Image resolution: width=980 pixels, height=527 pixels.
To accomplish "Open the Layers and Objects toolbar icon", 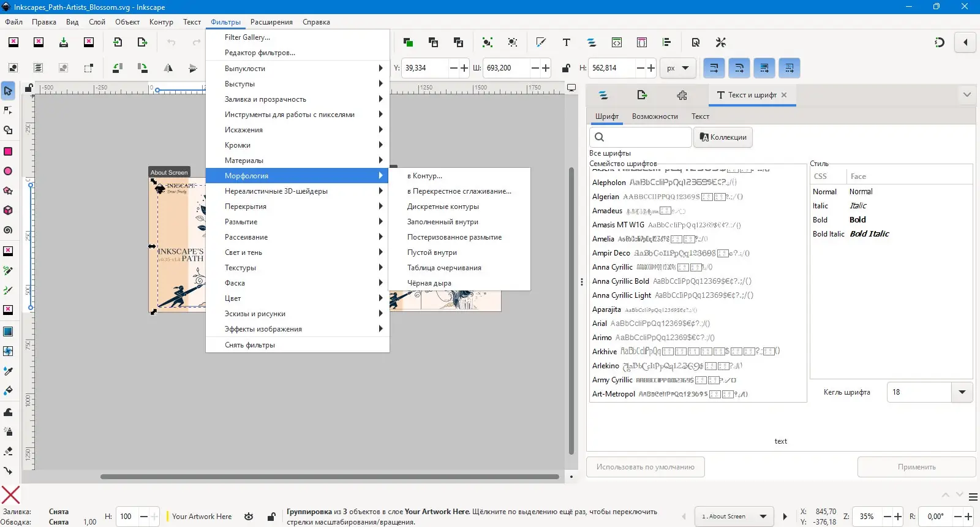I will pyautogui.click(x=592, y=42).
